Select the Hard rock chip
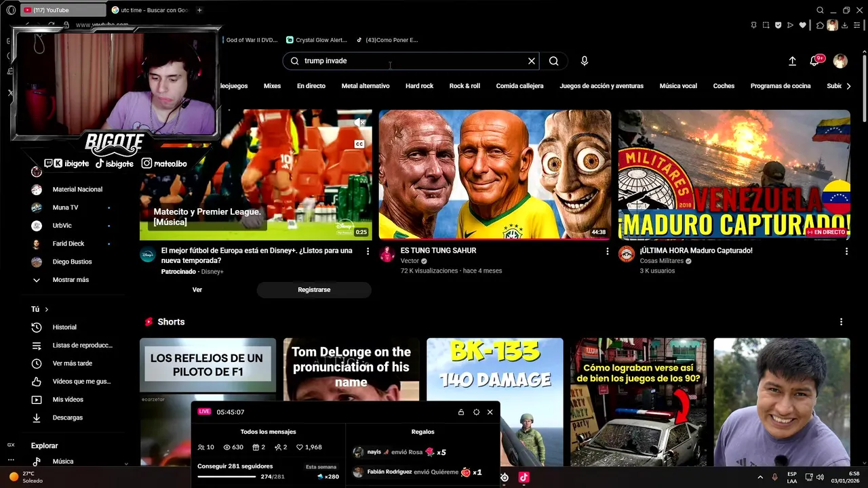868x488 pixels. tap(419, 86)
